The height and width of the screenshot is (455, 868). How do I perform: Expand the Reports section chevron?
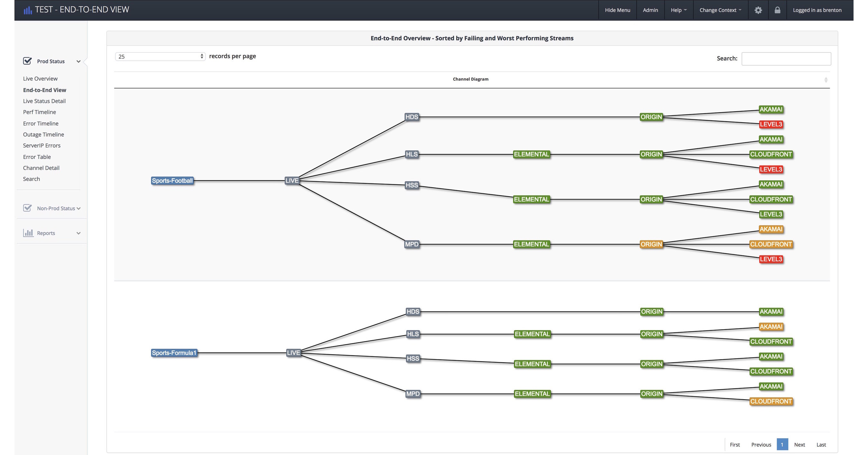point(78,233)
